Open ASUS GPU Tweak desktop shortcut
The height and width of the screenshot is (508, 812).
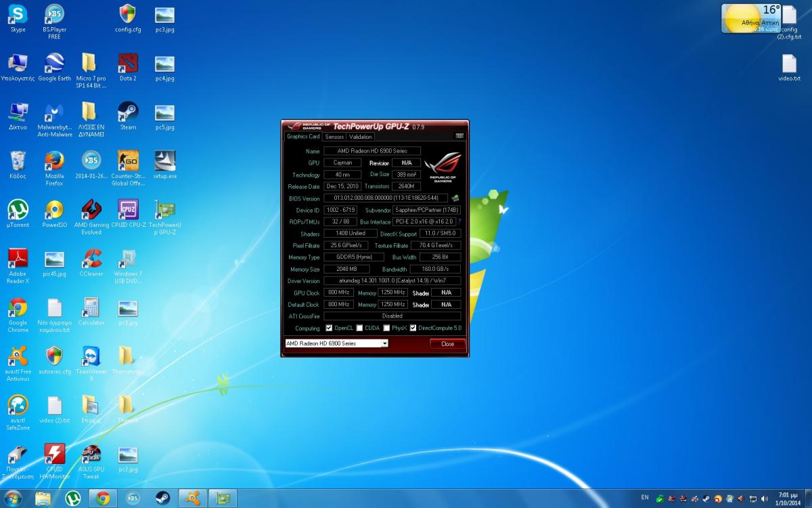pos(91,461)
